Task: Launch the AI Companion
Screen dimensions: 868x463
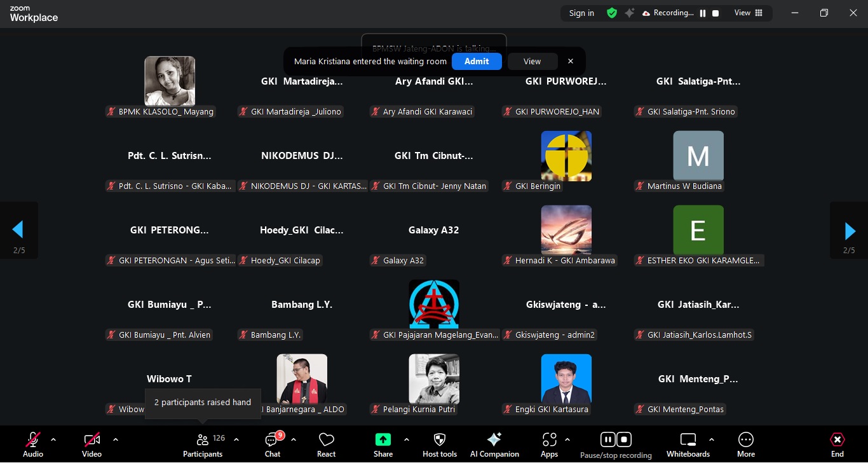Action: (x=494, y=445)
